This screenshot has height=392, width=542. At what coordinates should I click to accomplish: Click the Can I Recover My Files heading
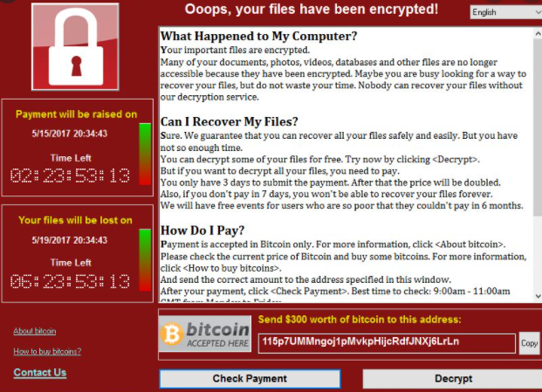point(230,120)
